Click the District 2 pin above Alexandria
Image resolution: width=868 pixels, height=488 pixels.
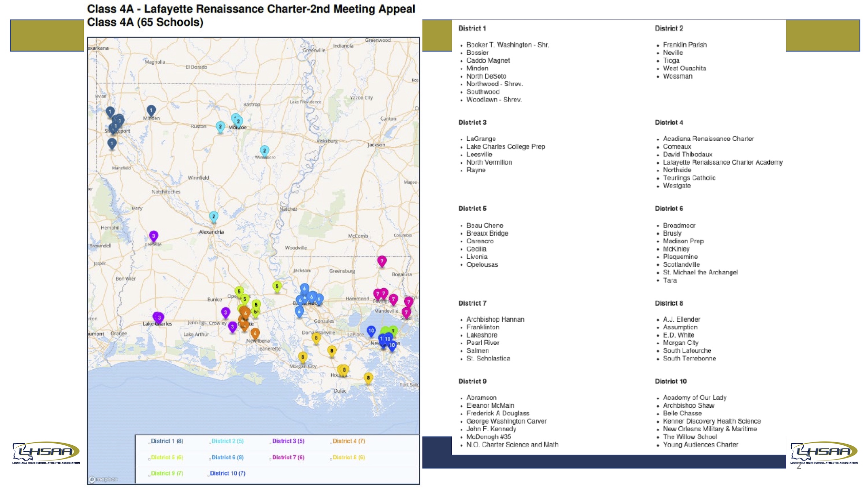214,216
